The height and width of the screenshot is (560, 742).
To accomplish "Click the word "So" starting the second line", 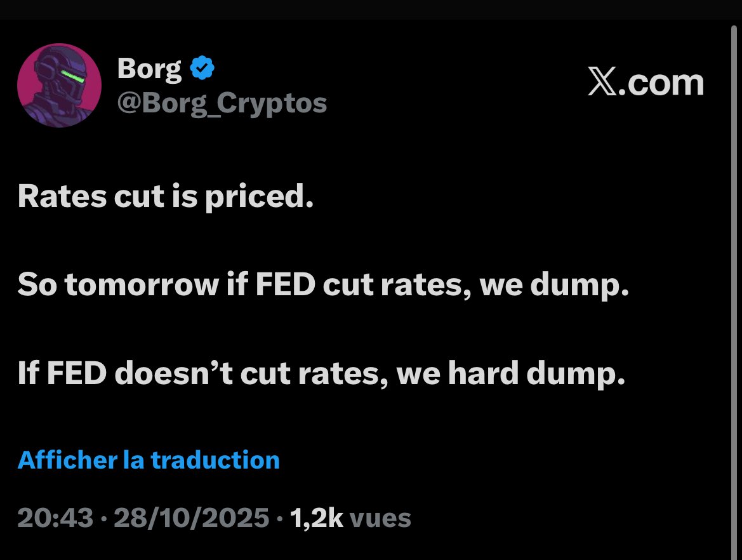I will [x=36, y=286].
